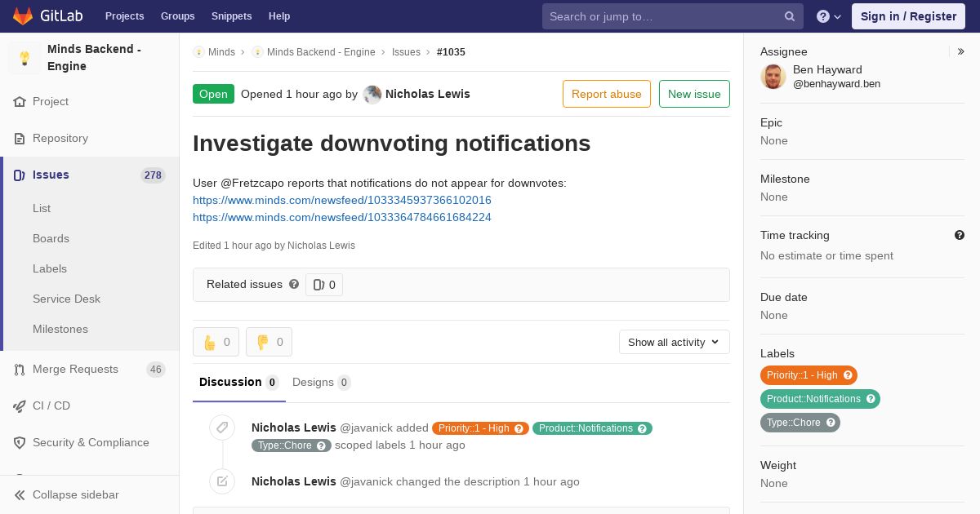
Task: Click the CI / CD rocket icon
Action: [20, 406]
